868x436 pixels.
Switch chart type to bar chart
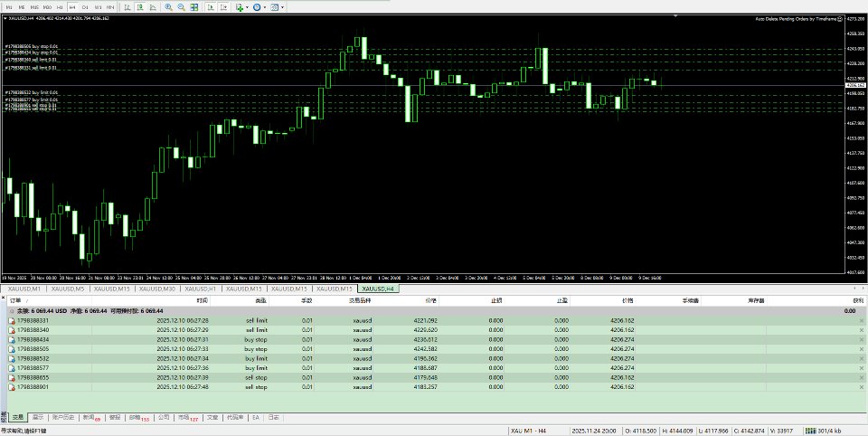127,7
